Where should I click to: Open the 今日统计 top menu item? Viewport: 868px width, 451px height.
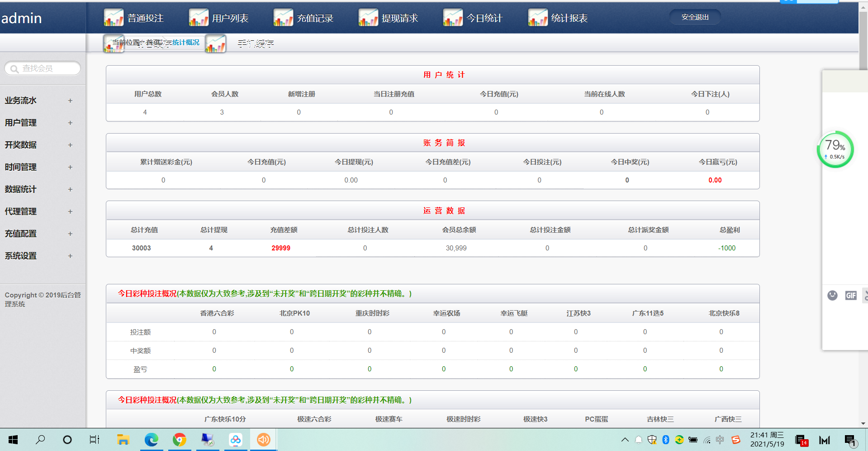coord(484,18)
